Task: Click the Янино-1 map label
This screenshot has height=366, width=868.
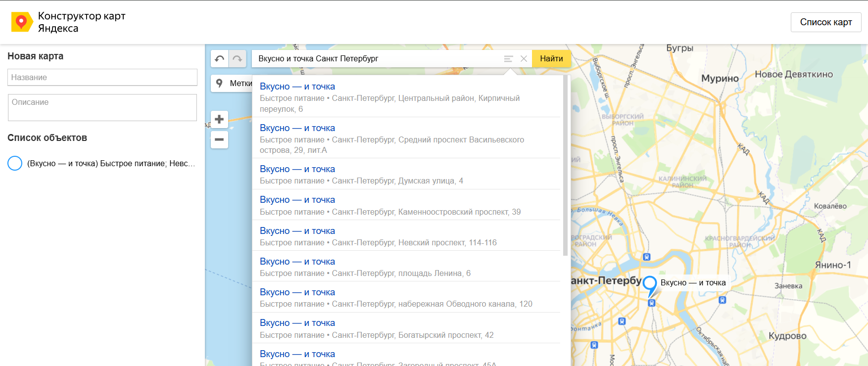Action: [833, 265]
